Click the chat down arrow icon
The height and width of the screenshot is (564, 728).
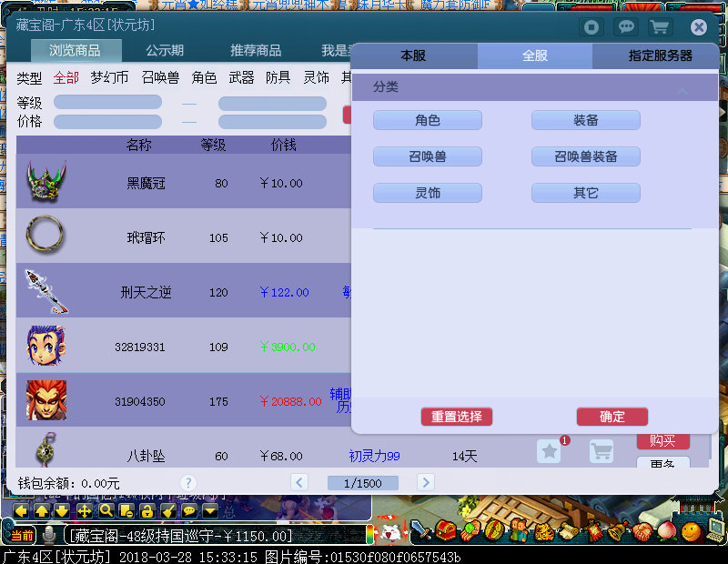pos(62,511)
